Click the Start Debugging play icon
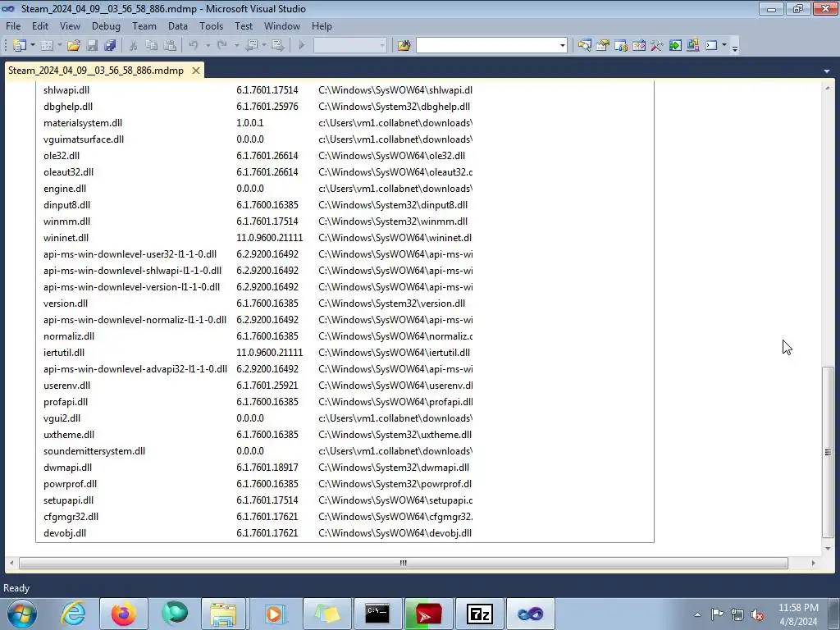 coord(302,46)
